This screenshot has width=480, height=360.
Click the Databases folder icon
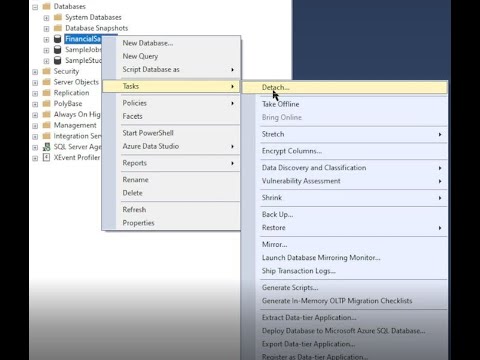[47, 6]
